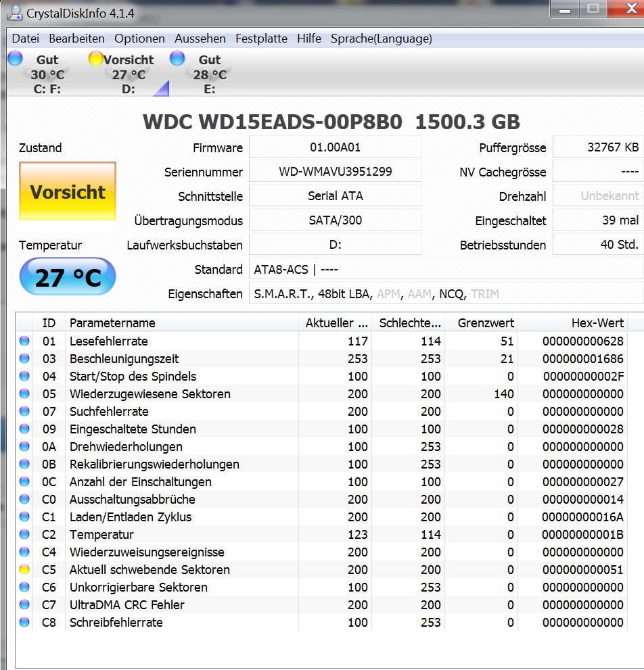The height and width of the screenshot is (670, 644).
Task: Click the status icon for Rekalibrierungswiederholungen
Action: tap(24, 464)
